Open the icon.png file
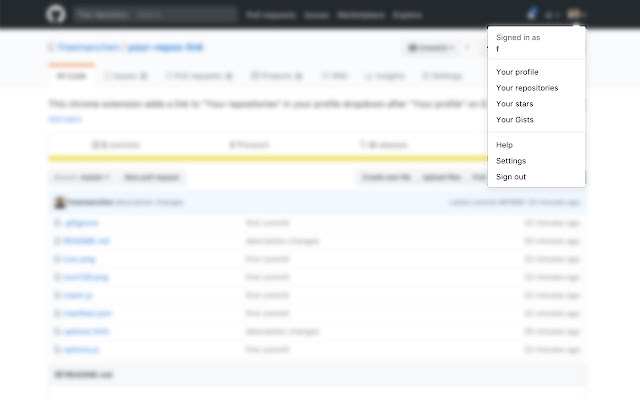Screen dimensions: 640x400 [x=79, y=259]
